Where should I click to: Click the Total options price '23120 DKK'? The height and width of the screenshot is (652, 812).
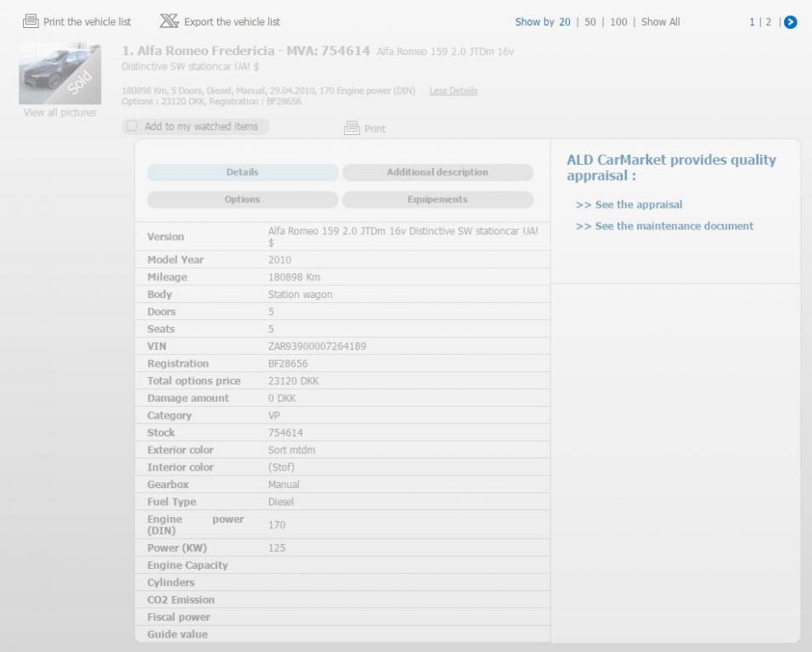pyautogui.click(x=293, y=381)
